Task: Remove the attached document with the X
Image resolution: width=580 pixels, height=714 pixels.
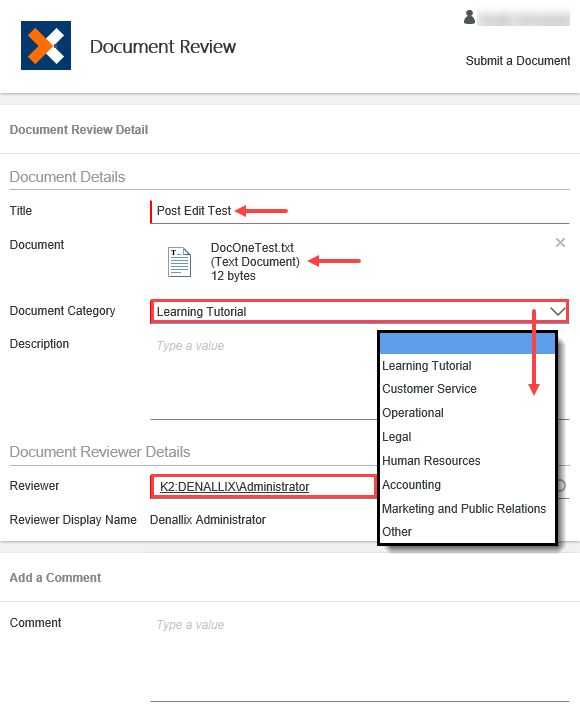Action: point(560,243)
